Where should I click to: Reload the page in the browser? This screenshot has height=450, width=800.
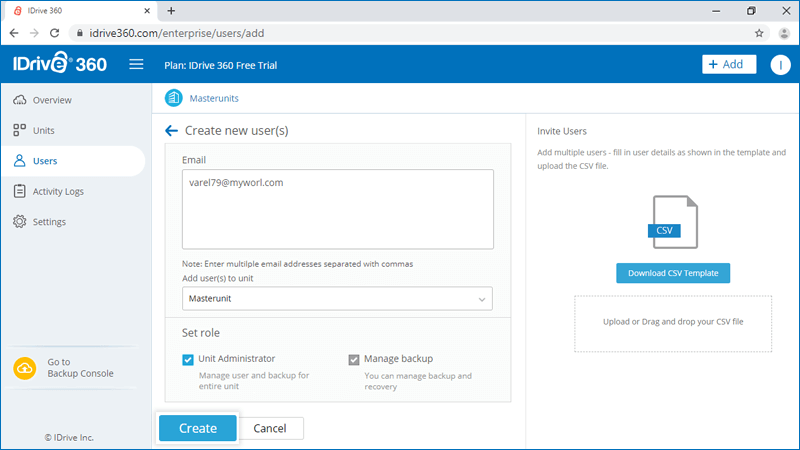[55, 33]
